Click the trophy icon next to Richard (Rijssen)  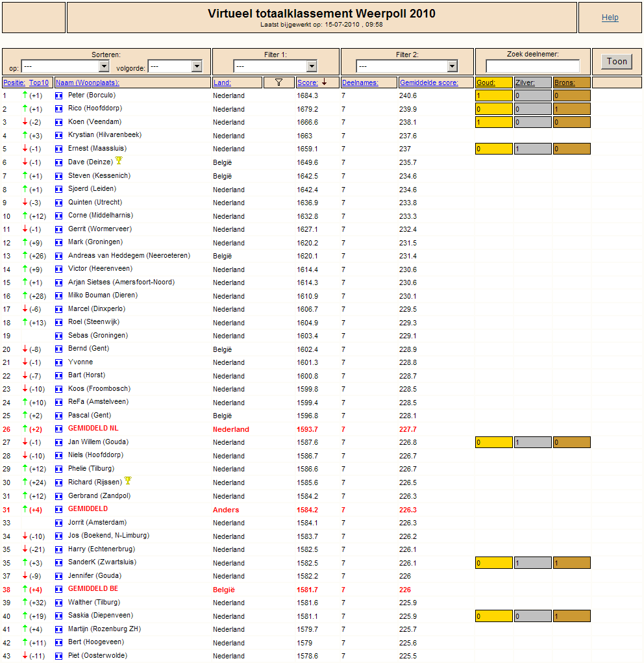click(x=128, y=481)
